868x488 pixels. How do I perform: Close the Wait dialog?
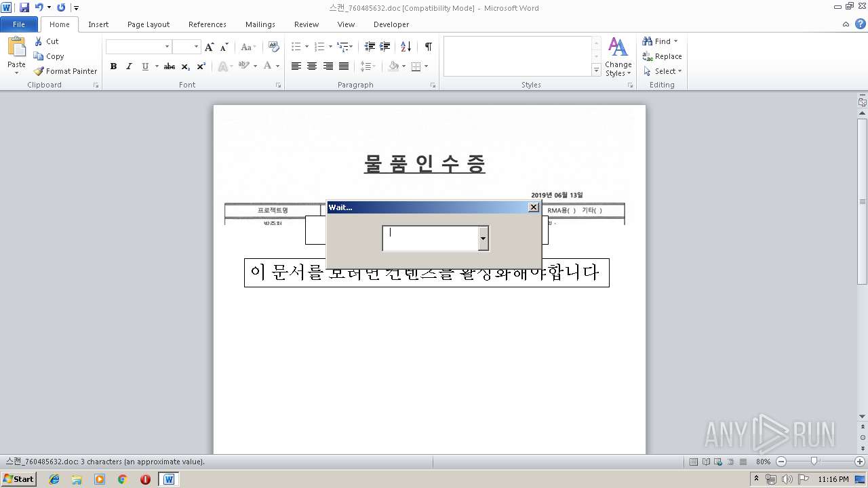click(x=533, y=207)
